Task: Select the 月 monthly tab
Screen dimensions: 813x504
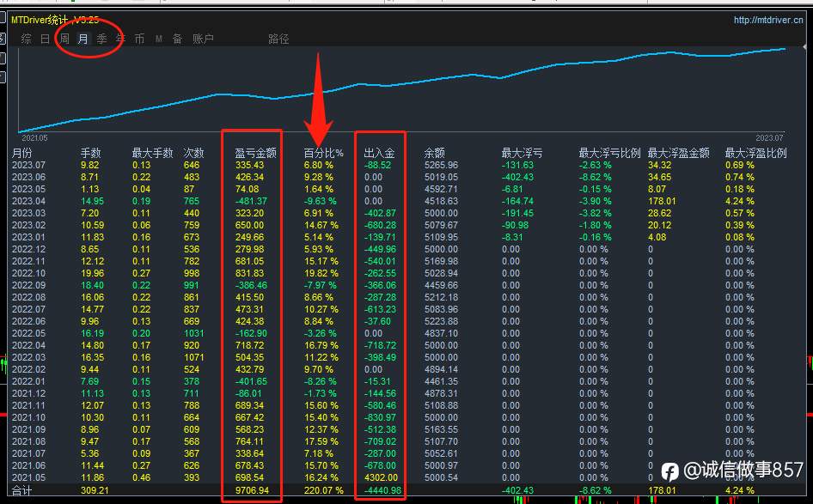Action: (83, 39)
